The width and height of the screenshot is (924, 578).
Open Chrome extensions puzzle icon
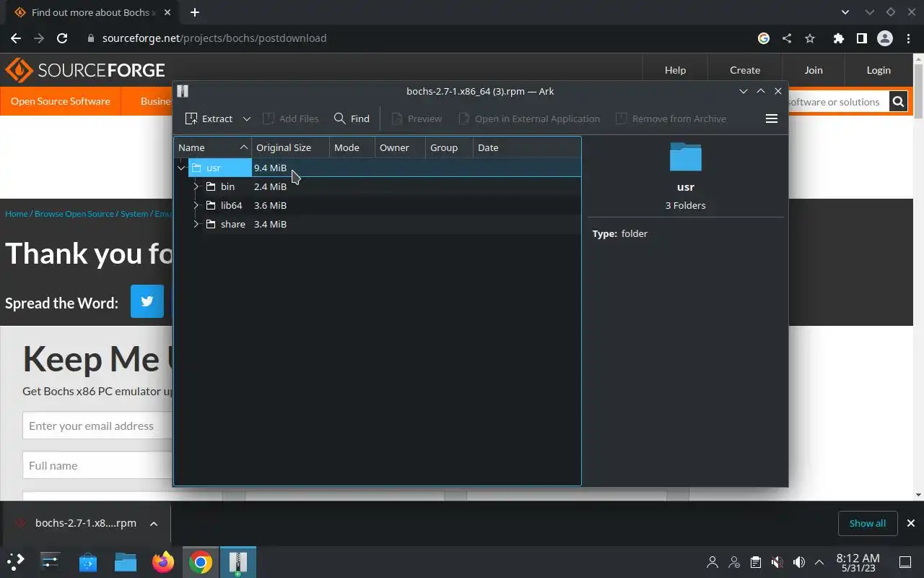pyautogui.click(x=838, y=38)
